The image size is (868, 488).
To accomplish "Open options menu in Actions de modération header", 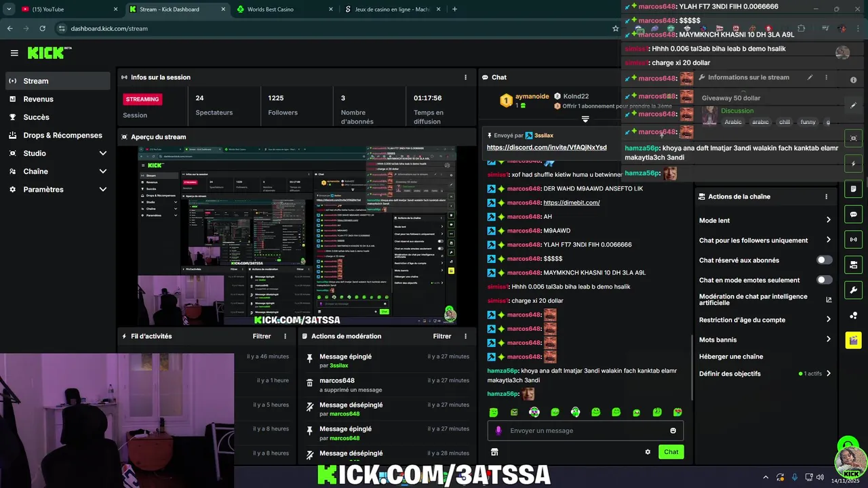I will pyautogui.click(x=465, y=336).
